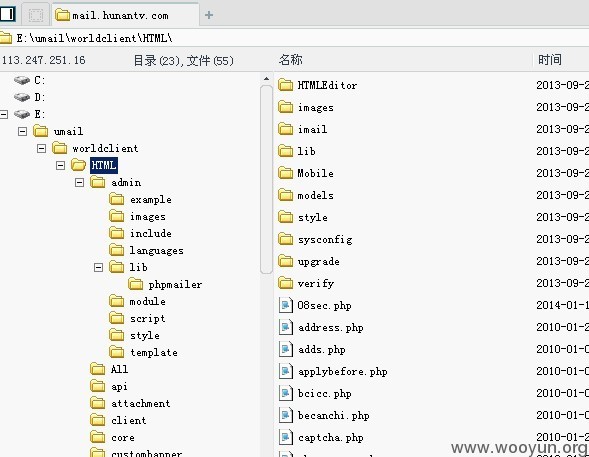The width and height of the screenshot is (589, 457).
Task: Click the HTMLEditor folder icon
Action: [285, 85]
